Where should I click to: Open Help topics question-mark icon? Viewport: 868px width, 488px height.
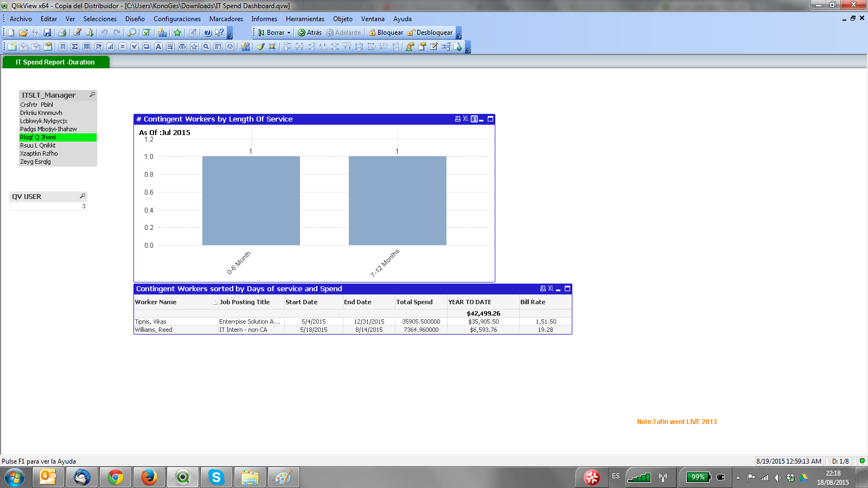208,33
